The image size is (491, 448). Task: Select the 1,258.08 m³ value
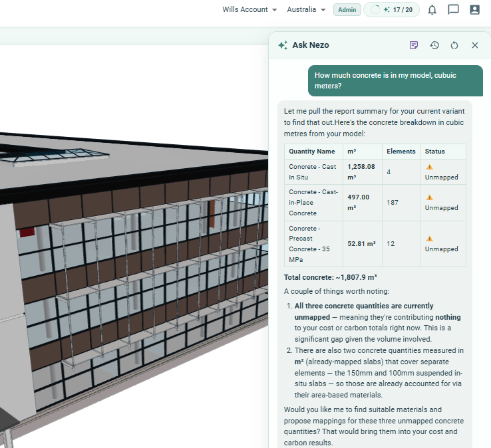(361, 171)
